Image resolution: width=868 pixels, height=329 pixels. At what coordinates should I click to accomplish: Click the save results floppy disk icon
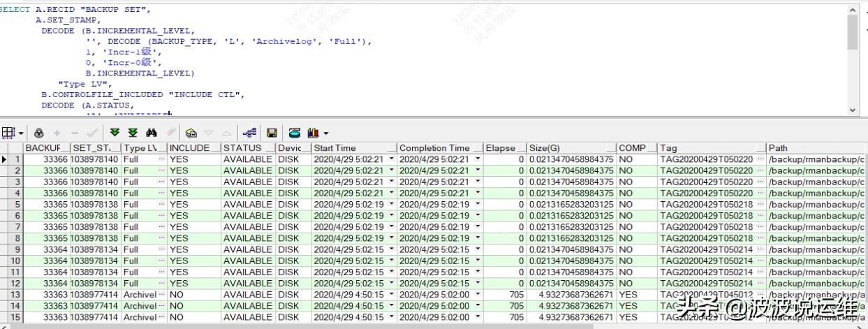click(x=272, y=132)
